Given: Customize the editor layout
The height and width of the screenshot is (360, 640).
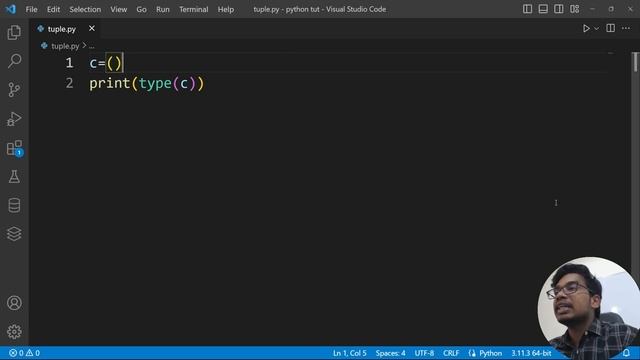Looking at the screenshot, I should (x=574, y=9).
